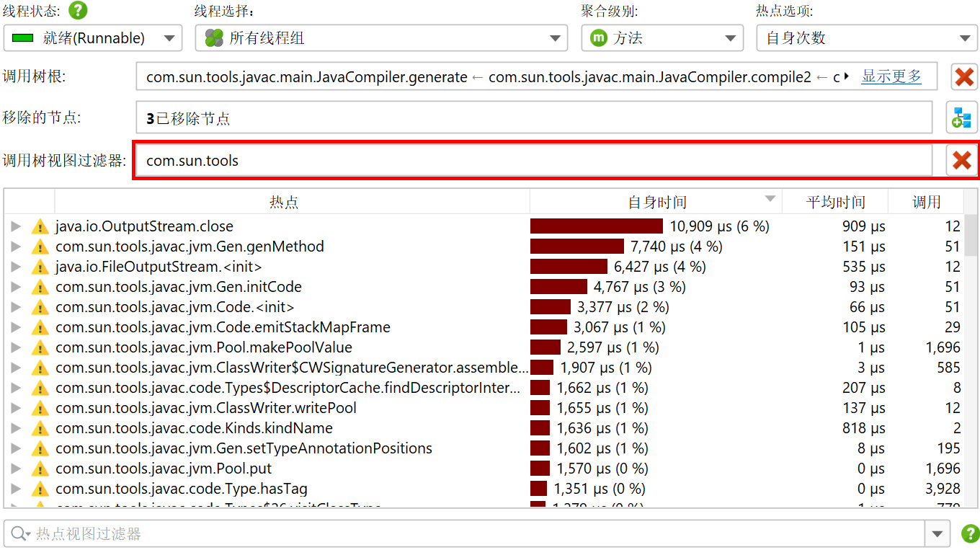Click average time 909 μs cell
The height and width of the screenshot is (550, 980).
(x=863, y=226)
